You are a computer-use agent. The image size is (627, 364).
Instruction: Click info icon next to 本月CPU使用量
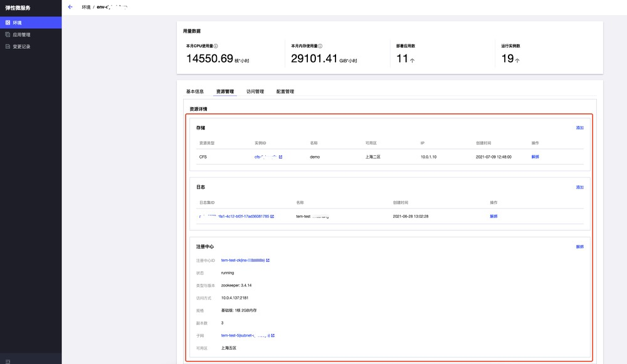tap(216, 46)
